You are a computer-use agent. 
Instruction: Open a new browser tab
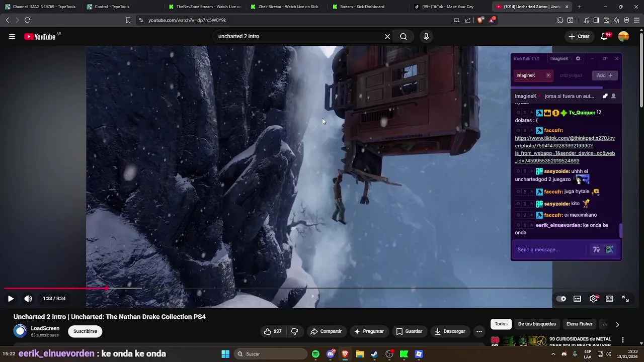(x=579, y=7)
